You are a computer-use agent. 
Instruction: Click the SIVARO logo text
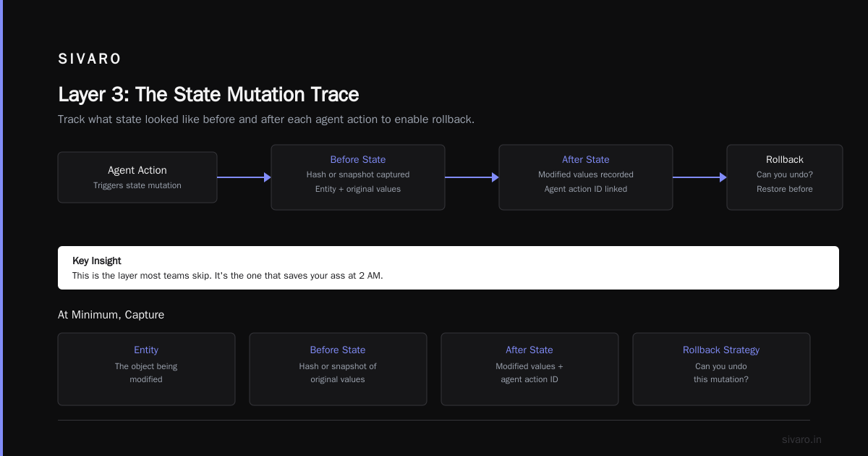[90, 59]
